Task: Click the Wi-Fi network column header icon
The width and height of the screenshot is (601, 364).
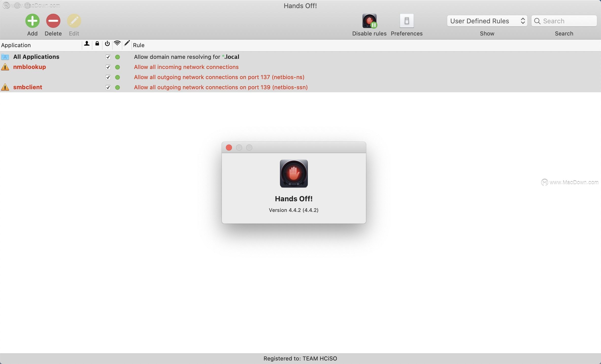Action: point(117,43)
